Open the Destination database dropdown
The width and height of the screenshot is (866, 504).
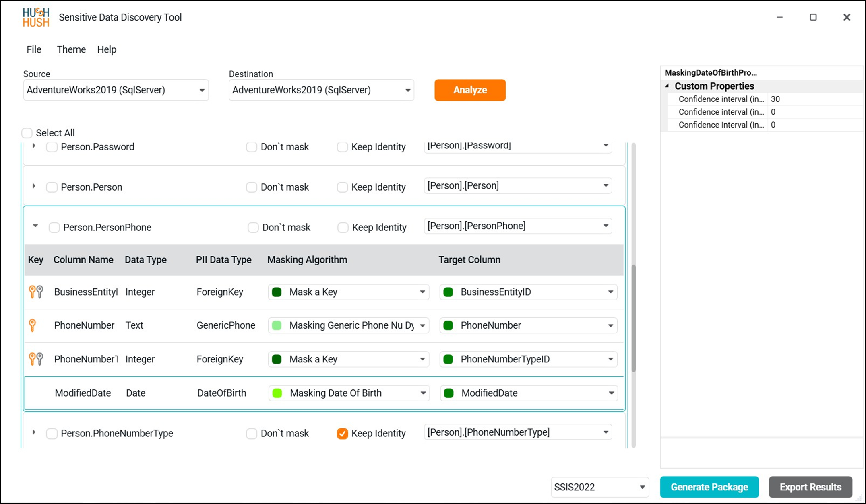tap(321, 90)
